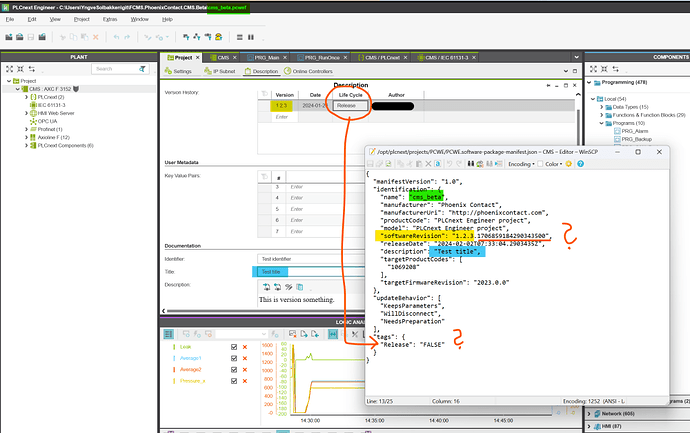Uncheck the Average1 signal checkbox
Viewport: 690px width, 433px height.
pyautogui.click(x=234, y=358)
